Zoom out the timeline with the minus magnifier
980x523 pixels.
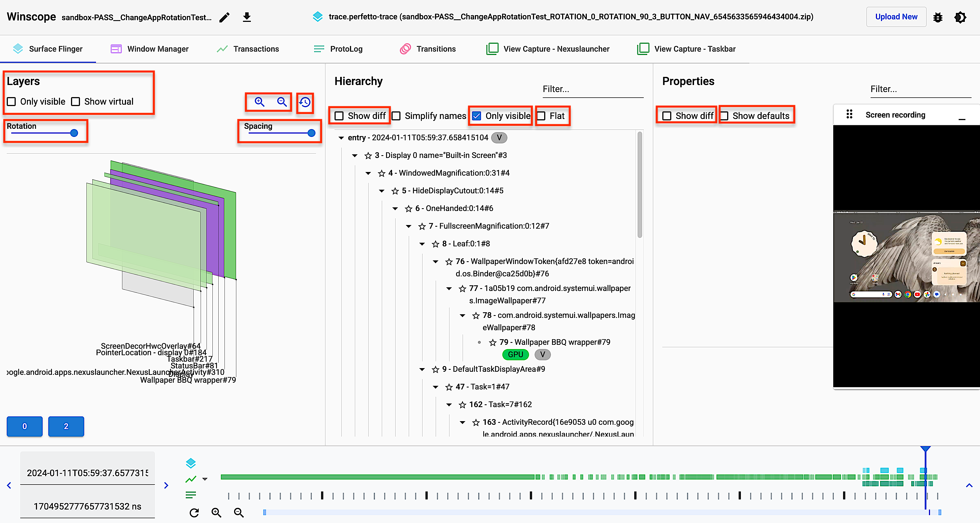[239, 512]
